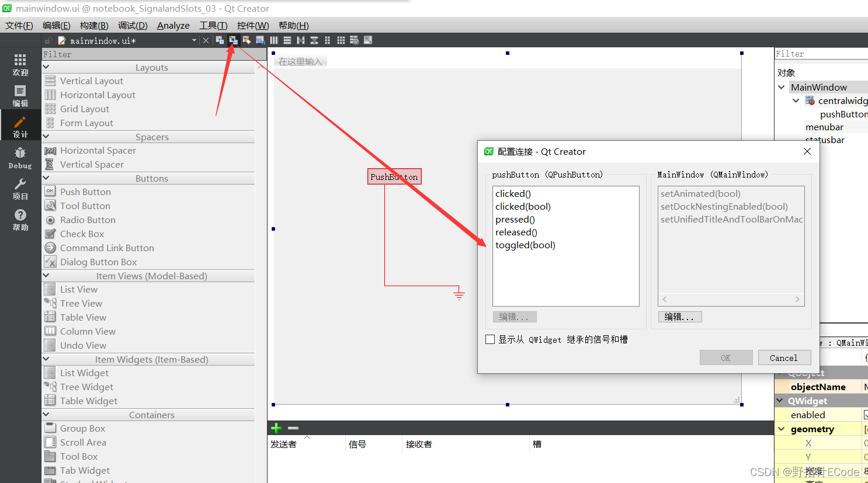
Task: Apply grid layout toolbar icon
Action: point(341,40)
